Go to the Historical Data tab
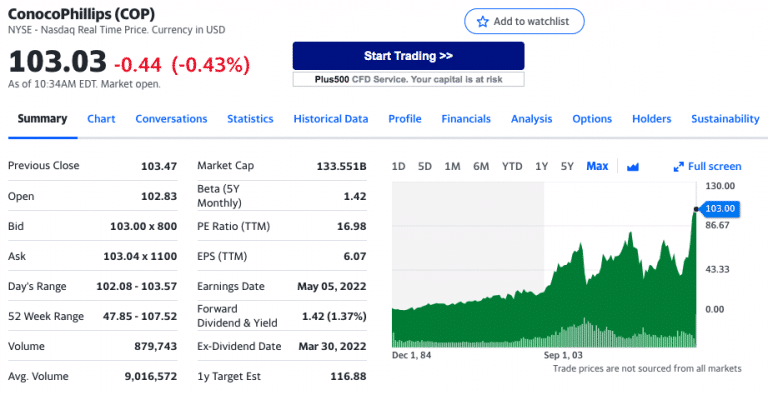Viewport: 768px width, 395px height. click(x=331, y=119)
